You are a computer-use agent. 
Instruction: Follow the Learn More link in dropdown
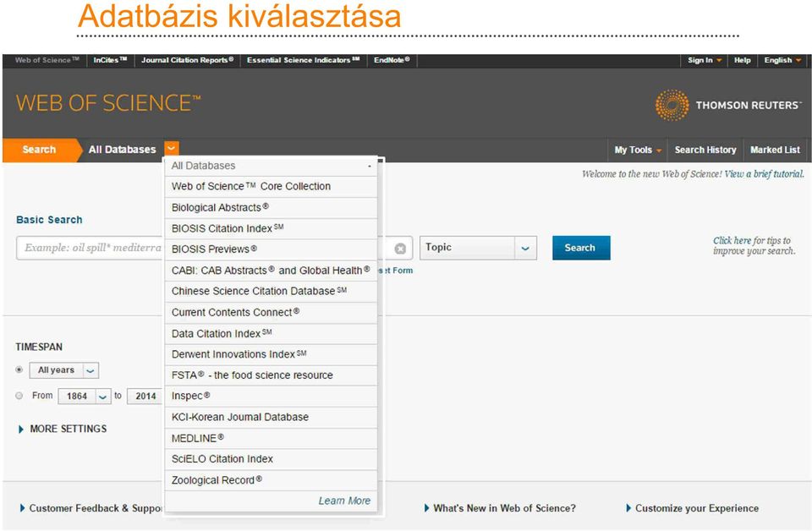[344, 501]
